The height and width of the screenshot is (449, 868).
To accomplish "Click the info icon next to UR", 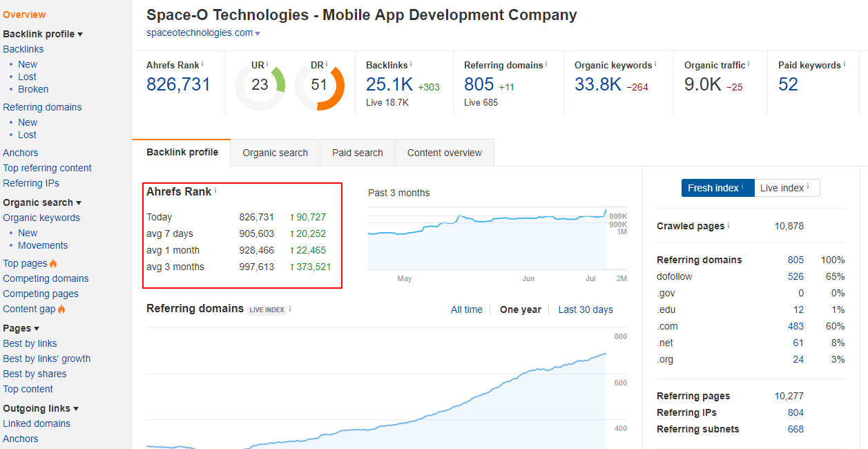I will (267, 64).
